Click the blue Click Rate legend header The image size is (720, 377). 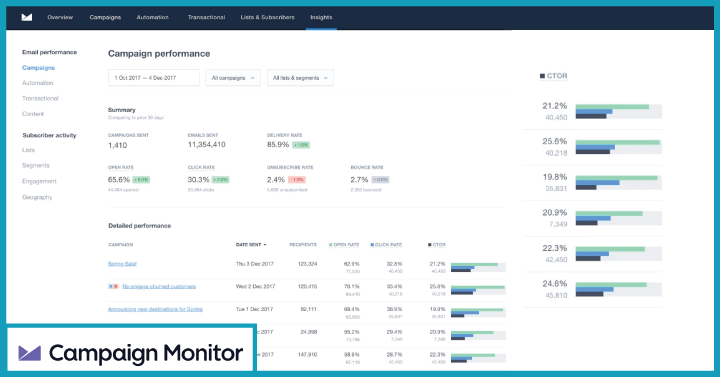click(x=386, y=245)
